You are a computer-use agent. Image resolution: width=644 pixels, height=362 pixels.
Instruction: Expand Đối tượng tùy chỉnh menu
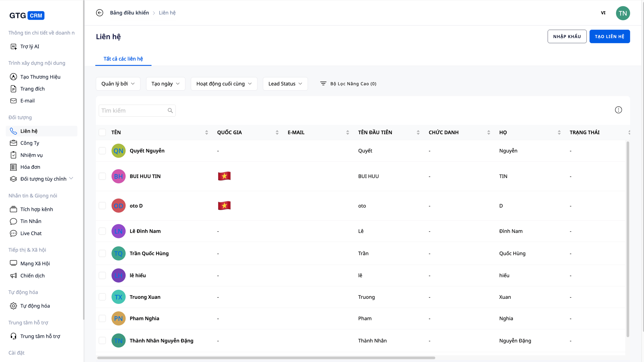pos(43,179)
